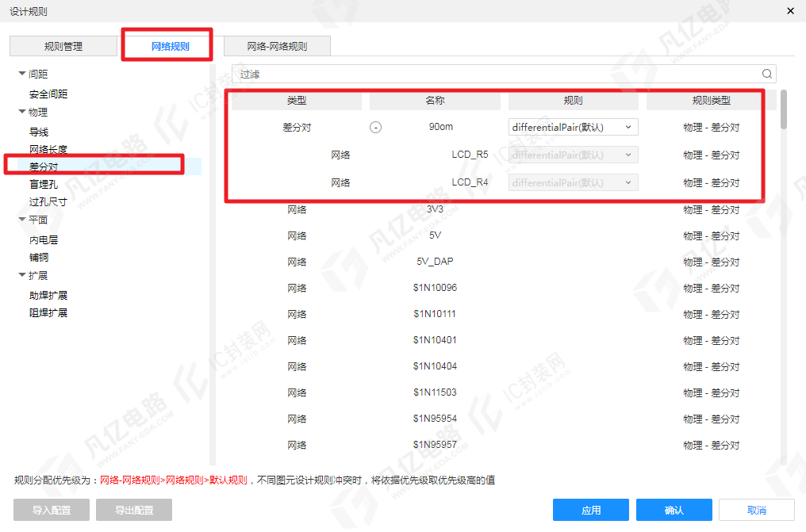Click the 导出配置 button
806x532 pixels.
click(134, 510)
